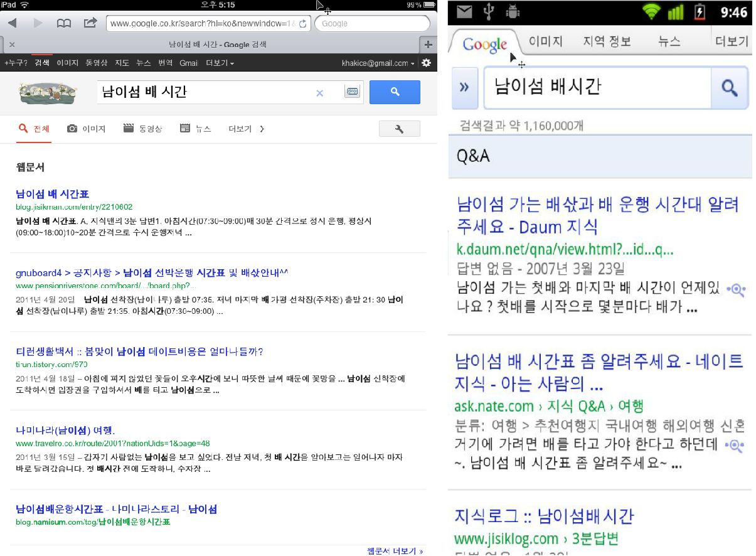Select the 뉴스 tab with newspaper icon
This screenshot has height=556, width=756.
click(x=195, y=129)
